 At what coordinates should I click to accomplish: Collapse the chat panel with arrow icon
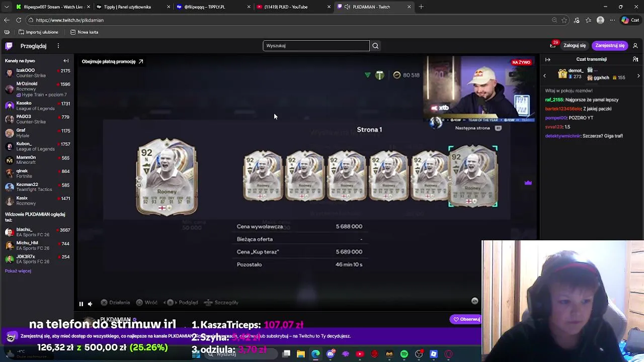coord(548,59)
